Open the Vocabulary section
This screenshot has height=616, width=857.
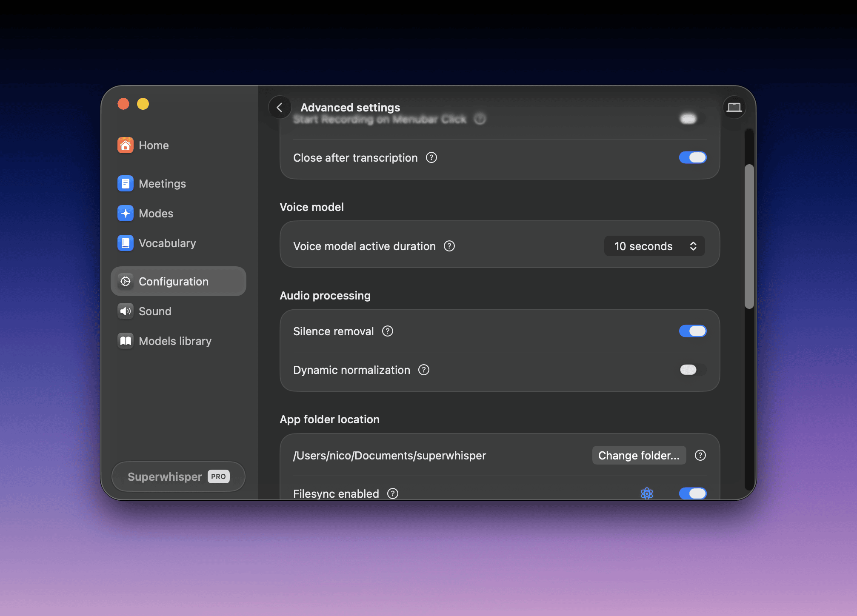(x=178, y=243)
